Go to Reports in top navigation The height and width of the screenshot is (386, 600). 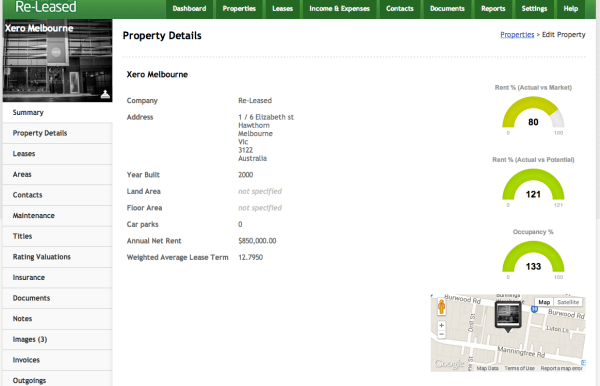point(493,9)
